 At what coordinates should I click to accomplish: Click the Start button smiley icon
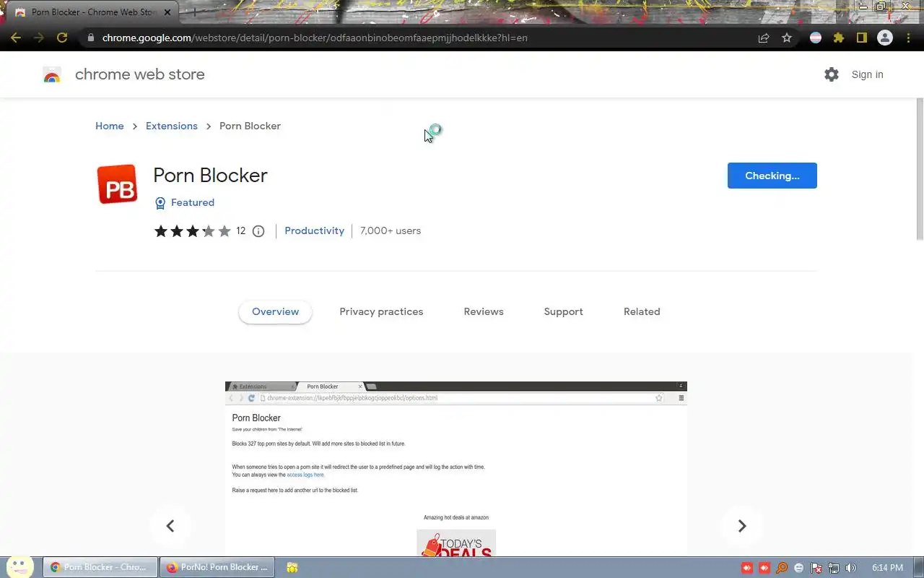(19, 567)
